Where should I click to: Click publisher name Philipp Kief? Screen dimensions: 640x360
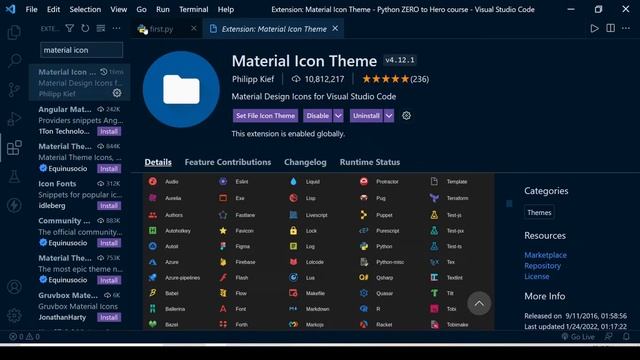253,79
